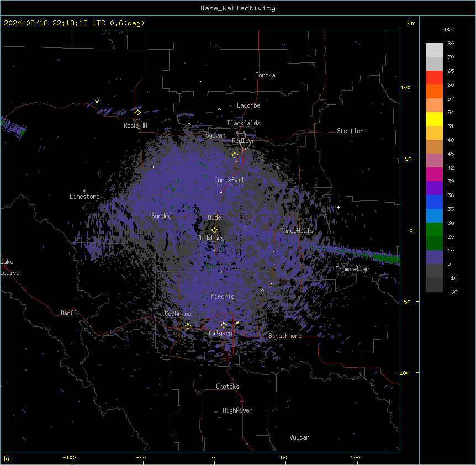Click the asterisk marker above Limestone
The image size is (476, 465).
point(84,191)
